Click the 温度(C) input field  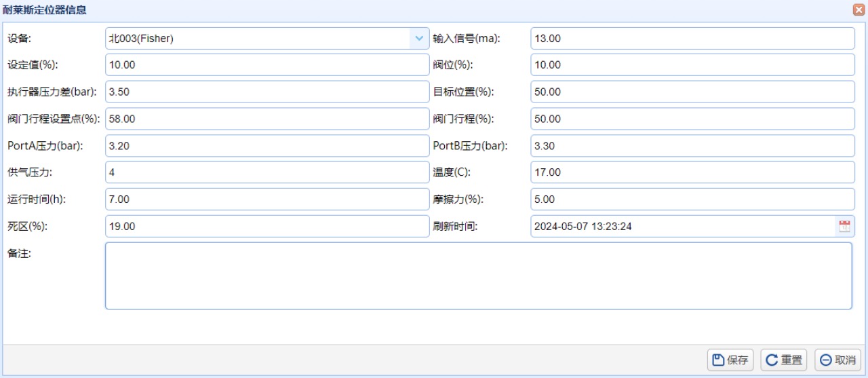(x=692, y=172)
